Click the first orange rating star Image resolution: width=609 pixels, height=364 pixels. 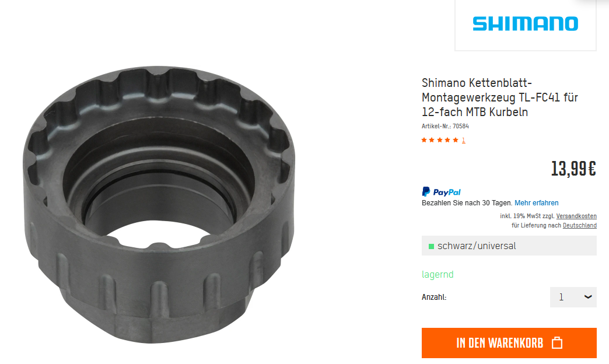[424, 140]
